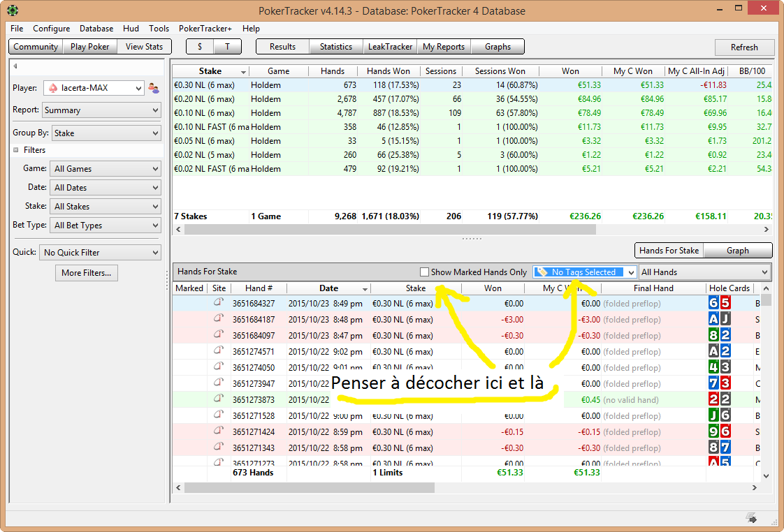Switch the lower panel to Graph
Screen dimensions: 784x532
tap(737, 250)
